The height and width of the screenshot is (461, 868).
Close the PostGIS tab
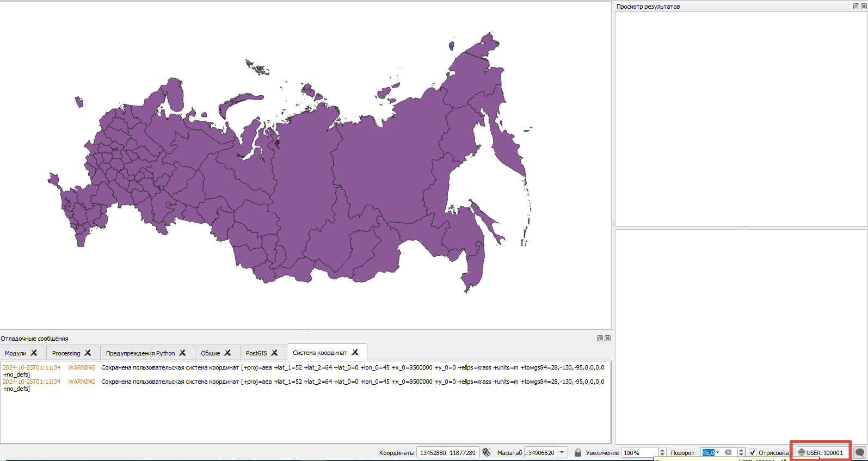[274, 353]
